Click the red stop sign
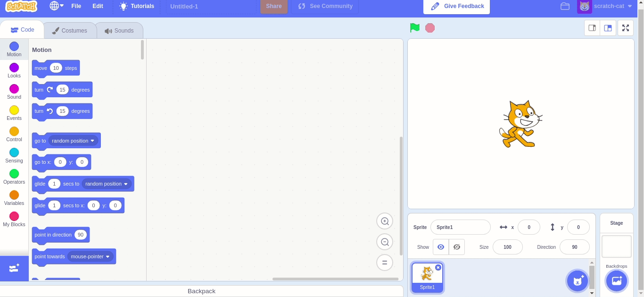This screenshot has height=297, width=644. [x=429, y=28]
